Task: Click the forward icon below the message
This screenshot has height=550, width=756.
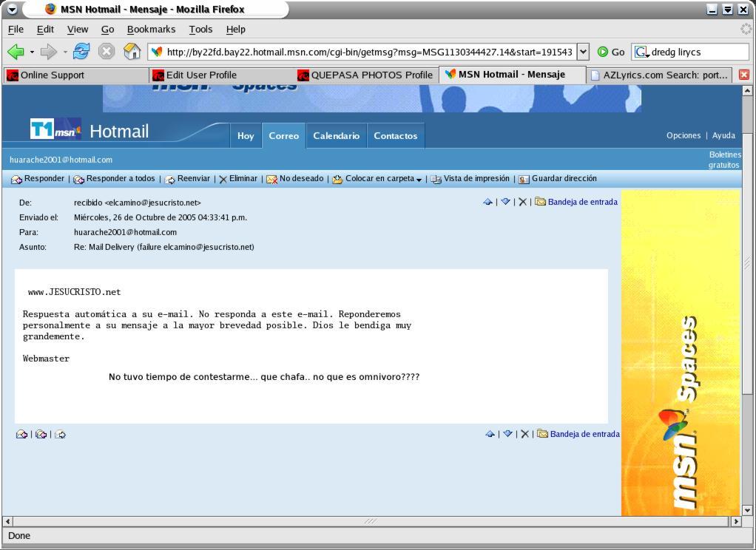Action: point(60,435)
